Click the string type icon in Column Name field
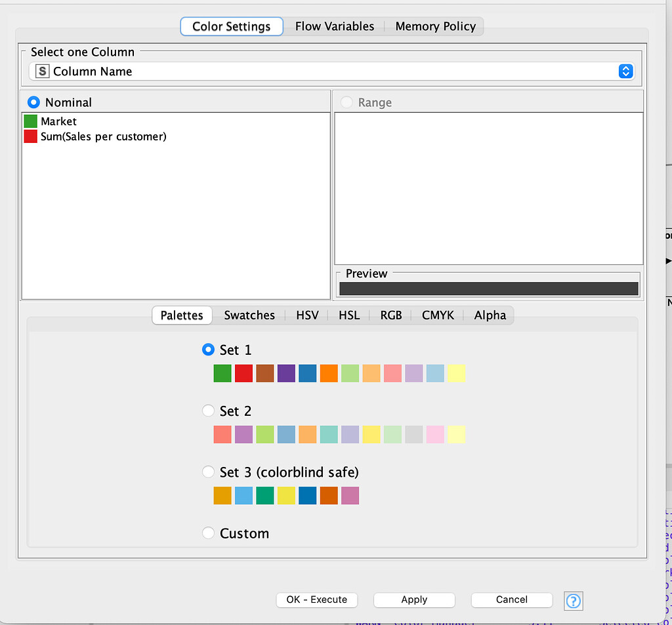 tap(41, 71)
